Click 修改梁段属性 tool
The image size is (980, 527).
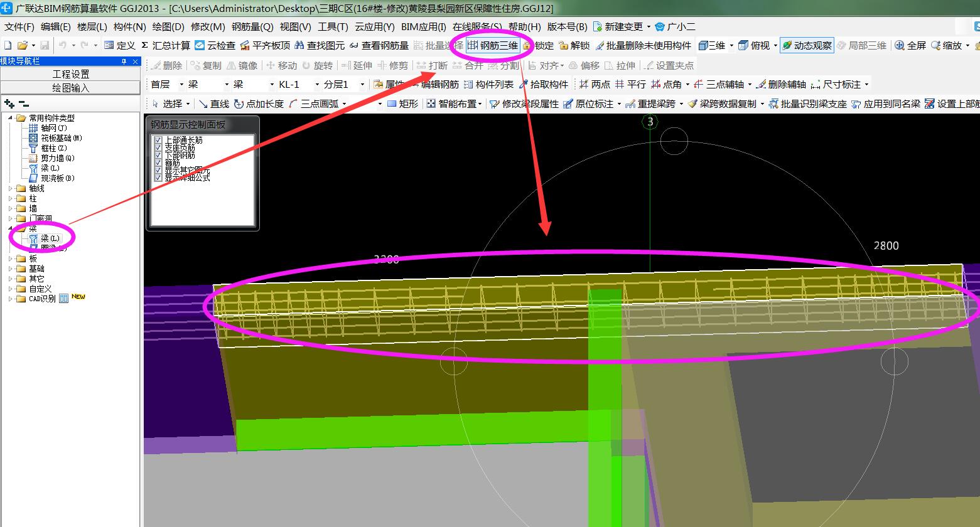(524, 104)
